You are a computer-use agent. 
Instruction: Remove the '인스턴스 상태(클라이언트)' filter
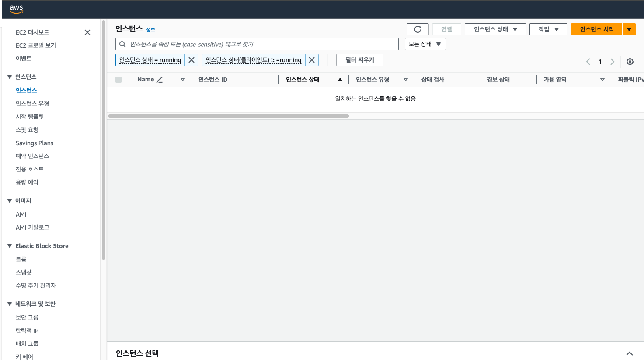[x=312, y=60]
